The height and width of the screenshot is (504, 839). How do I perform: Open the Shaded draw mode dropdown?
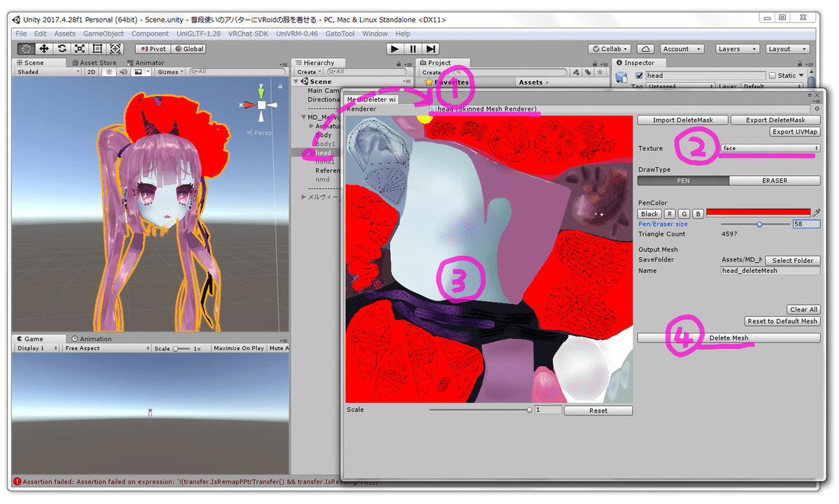point(48,72)
